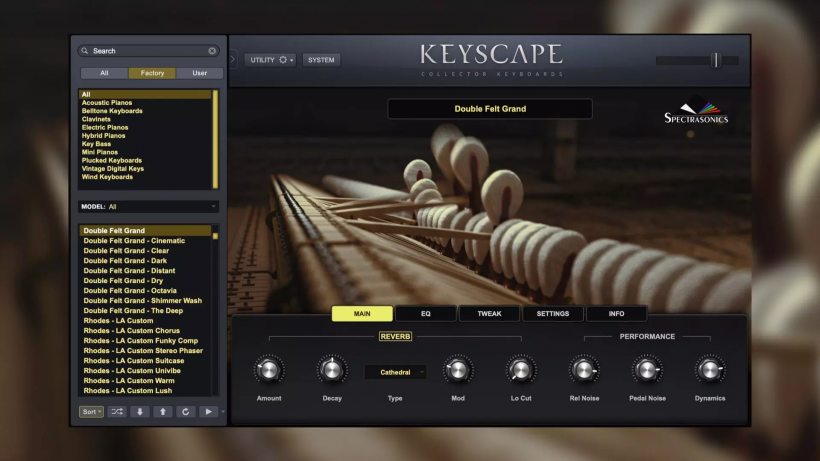Click the shuffle patches icon
This screenshot has height=461, width=820.
(117, 411)
